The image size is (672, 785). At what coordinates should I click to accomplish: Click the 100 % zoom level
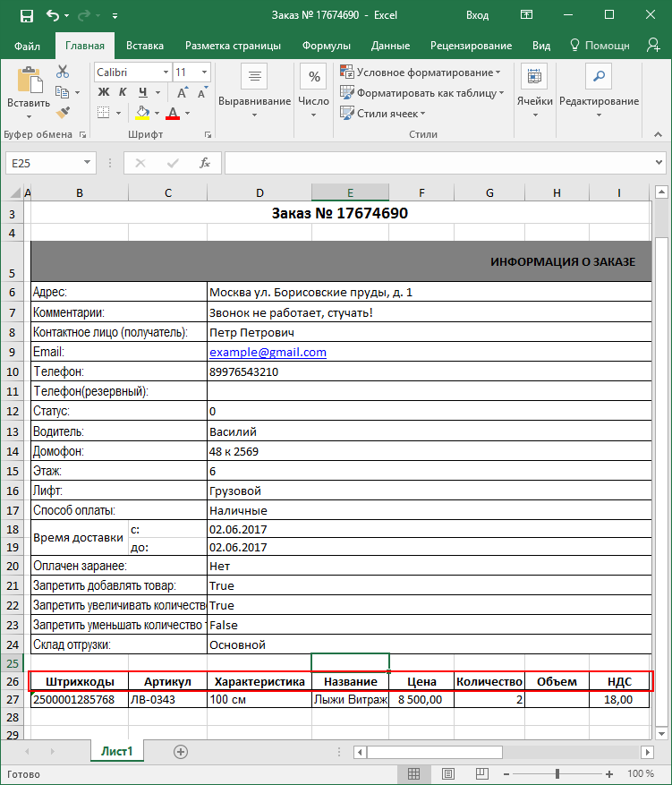(641, 774)
